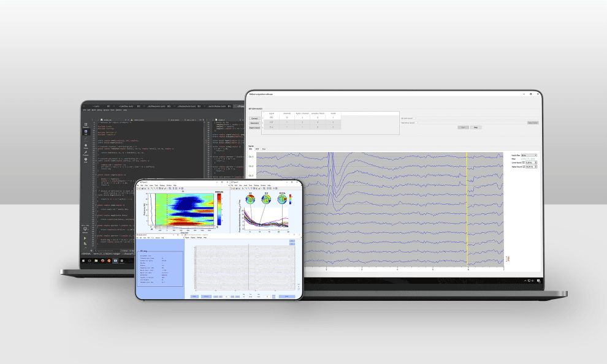The height and width of the screenshot is (364, 607).
Task: Select the Zoom In tool in Figure 1
Action: point(152,188)
